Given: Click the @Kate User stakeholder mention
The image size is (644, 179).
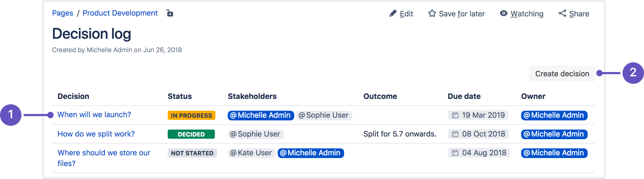Looking at the screenshot, I should pos(251,153).
